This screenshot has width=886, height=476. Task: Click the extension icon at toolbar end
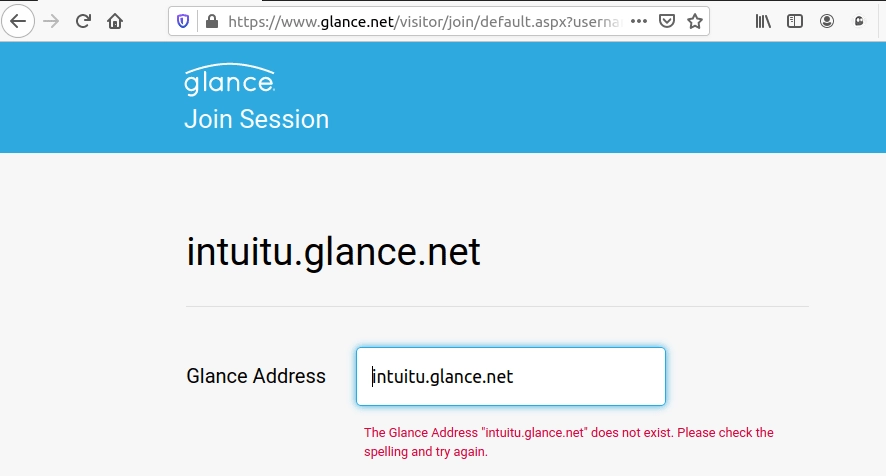(859, 20)
